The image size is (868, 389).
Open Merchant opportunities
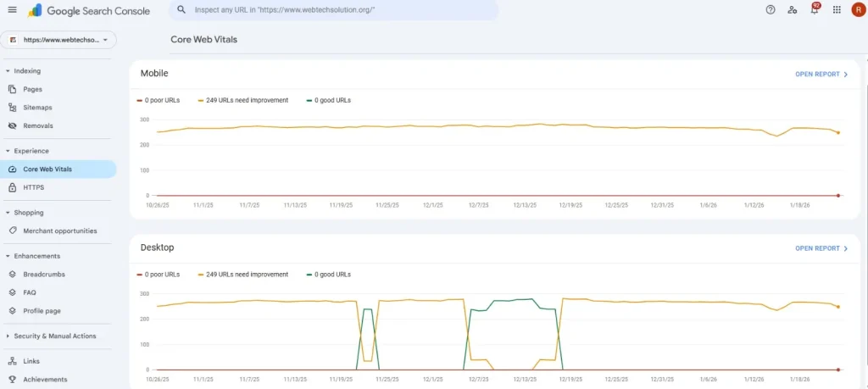coord(58,231)
